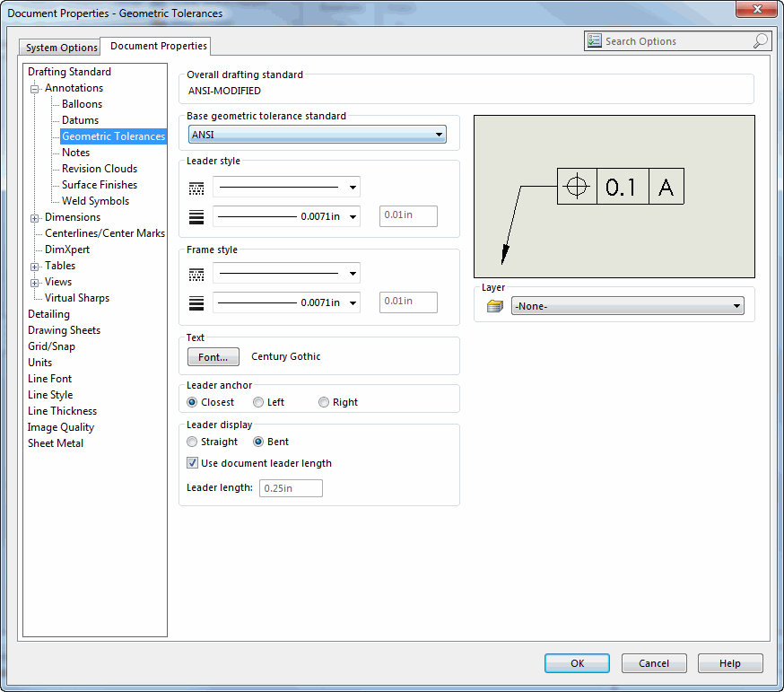Expand the Tables tree node
784x692 pixels.
[34, 267]
